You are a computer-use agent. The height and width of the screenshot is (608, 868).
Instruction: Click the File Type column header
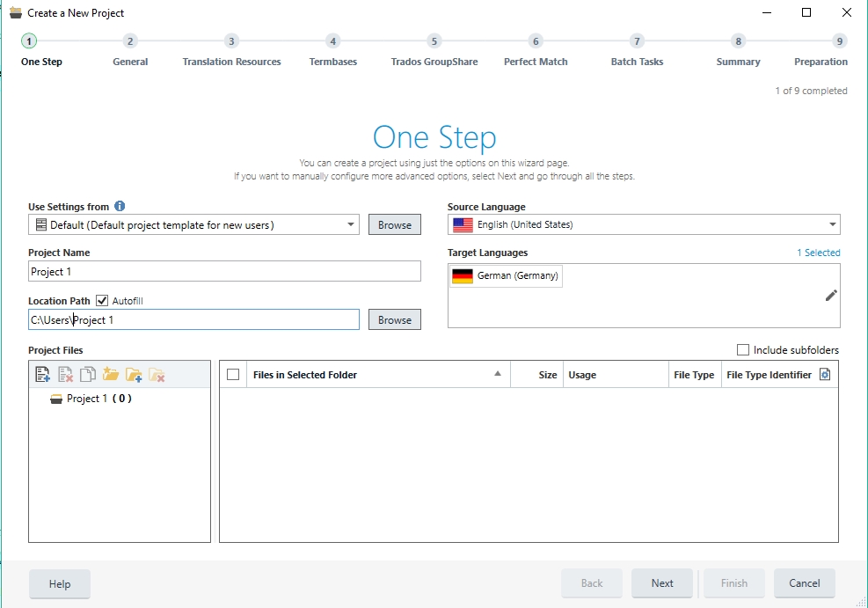click(x=695, y=375)
